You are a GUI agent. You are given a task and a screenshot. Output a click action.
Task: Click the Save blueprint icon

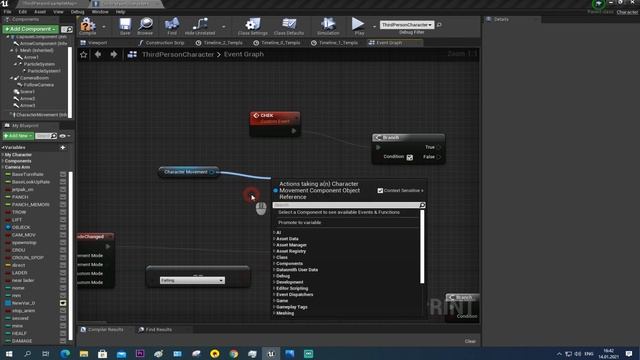[x=125, y=24]
